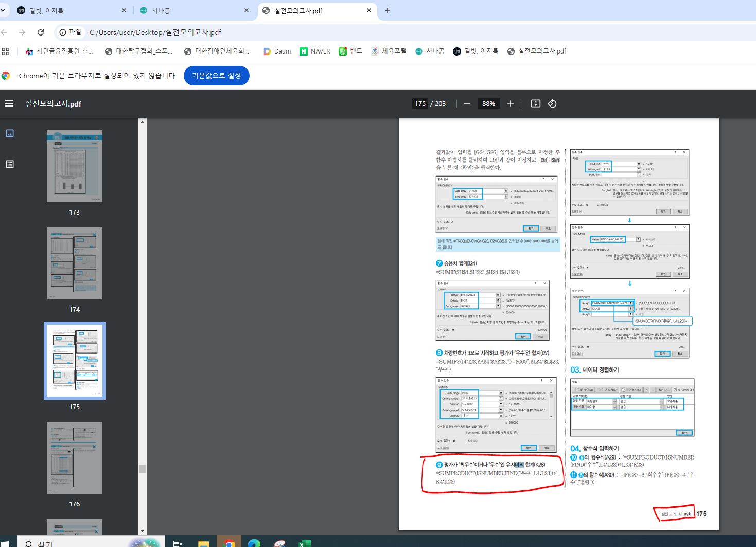Click the 기본값으로 설정 button

216,76
